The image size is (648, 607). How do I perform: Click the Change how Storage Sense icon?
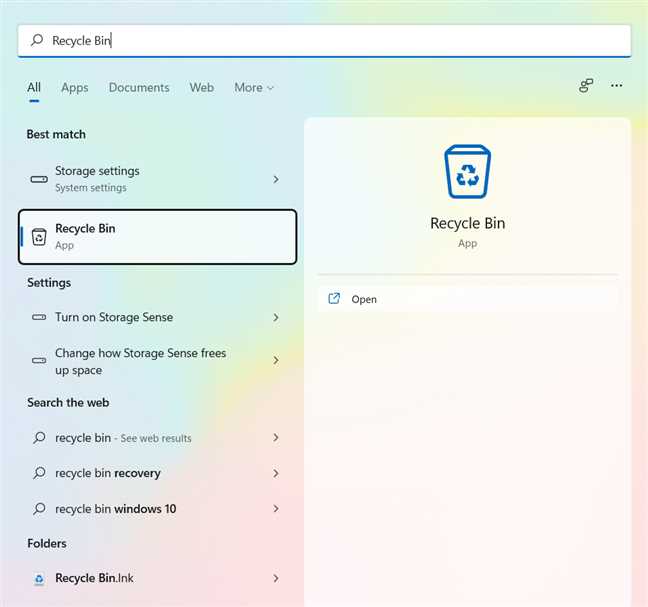(39, 360)
